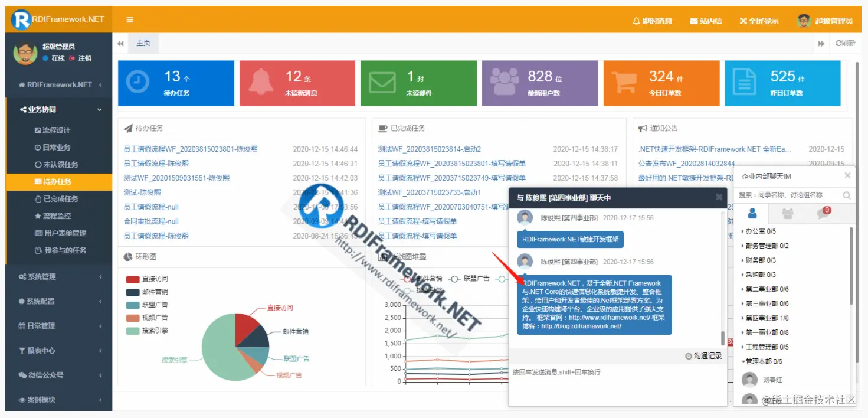Enable 全屏显示 fullscreen mode

[759, 21]
